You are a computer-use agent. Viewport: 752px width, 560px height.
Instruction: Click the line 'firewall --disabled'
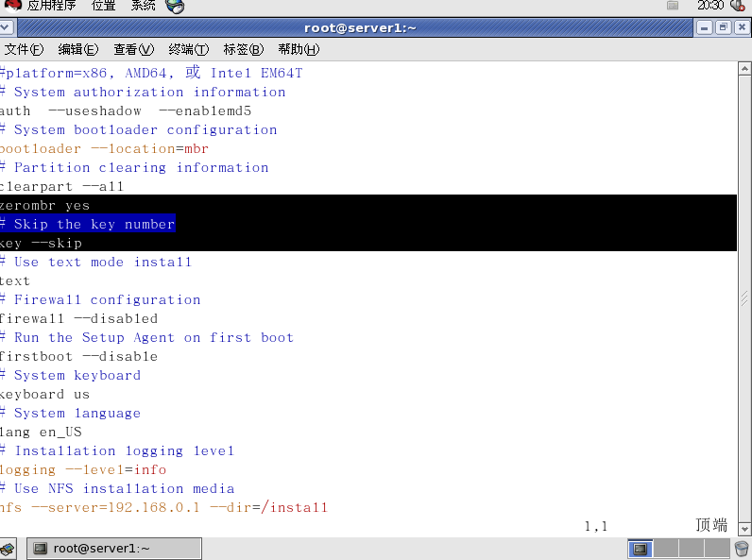click(x=79, y=319)
